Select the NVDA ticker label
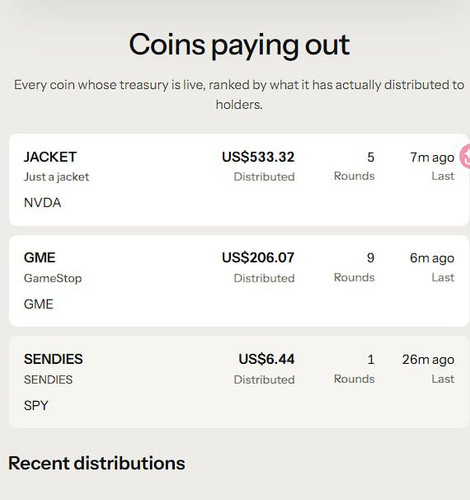 pos(42,203)
